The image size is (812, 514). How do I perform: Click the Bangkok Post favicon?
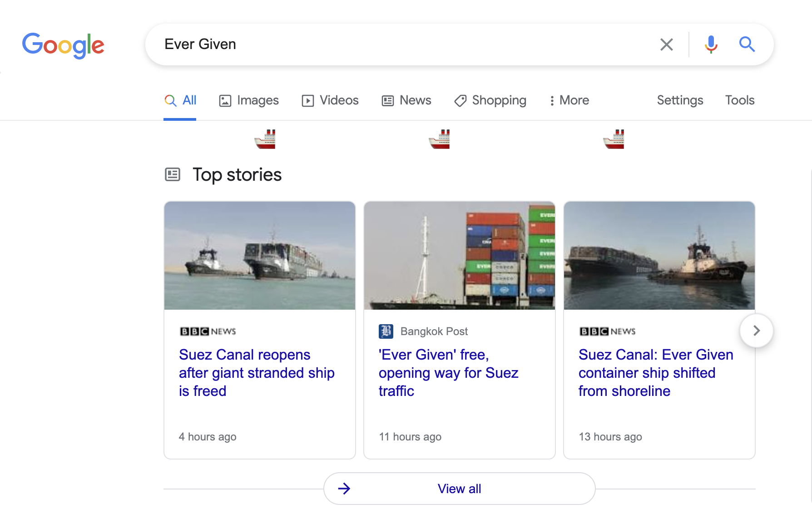click(x=386, y=331)
